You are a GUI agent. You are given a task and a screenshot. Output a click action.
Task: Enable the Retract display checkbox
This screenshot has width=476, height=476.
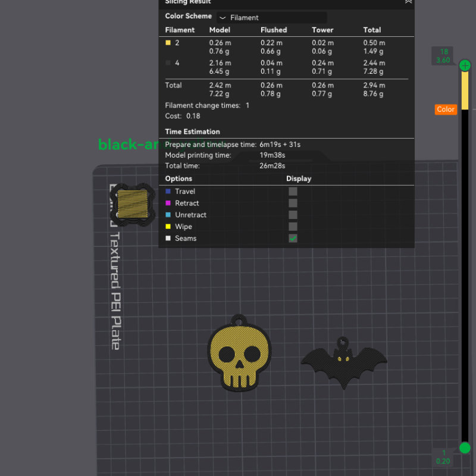point(293,203)
